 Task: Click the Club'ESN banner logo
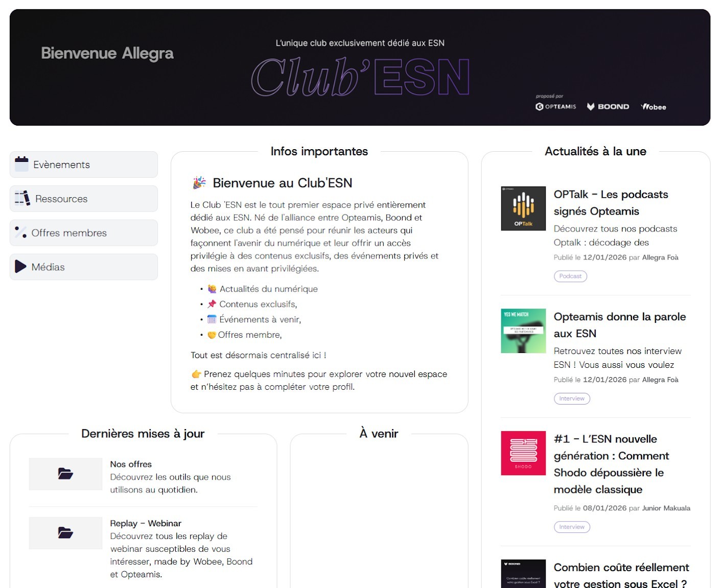tap(360, 77)
